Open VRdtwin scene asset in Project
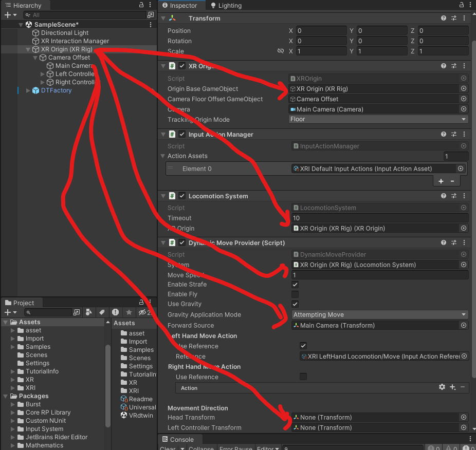The height and width of the screenshot is (450, 476). (x=141, y=416)
